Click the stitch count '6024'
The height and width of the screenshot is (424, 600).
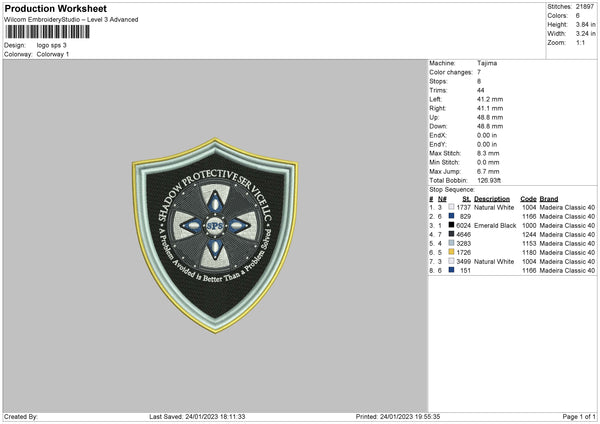point(463,225)
